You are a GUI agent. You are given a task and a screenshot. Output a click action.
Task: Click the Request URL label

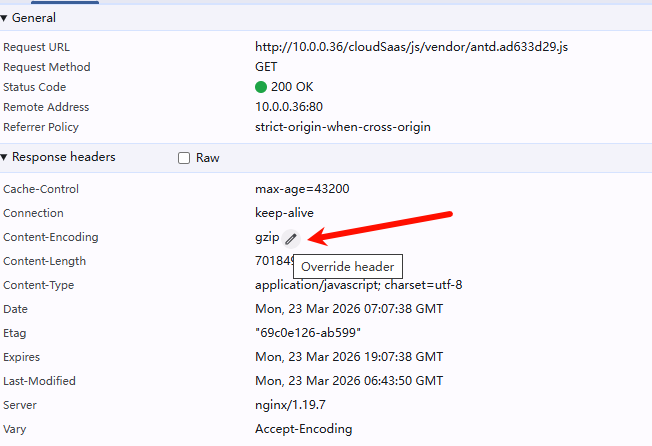36,47
